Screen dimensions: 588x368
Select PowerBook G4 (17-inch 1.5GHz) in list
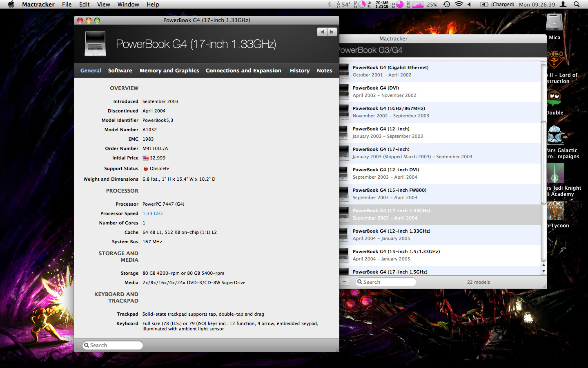click(x=440, y=270)
